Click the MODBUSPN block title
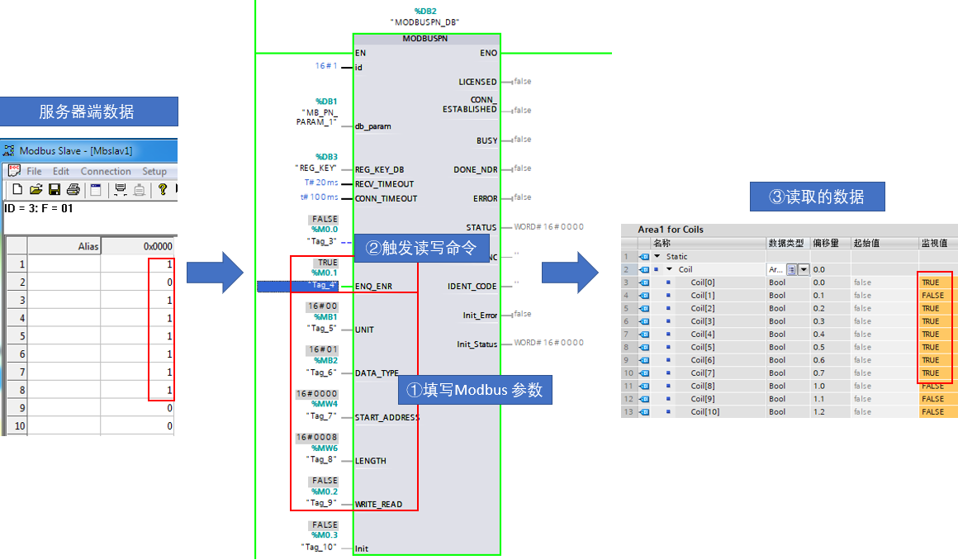 [425, 39]
